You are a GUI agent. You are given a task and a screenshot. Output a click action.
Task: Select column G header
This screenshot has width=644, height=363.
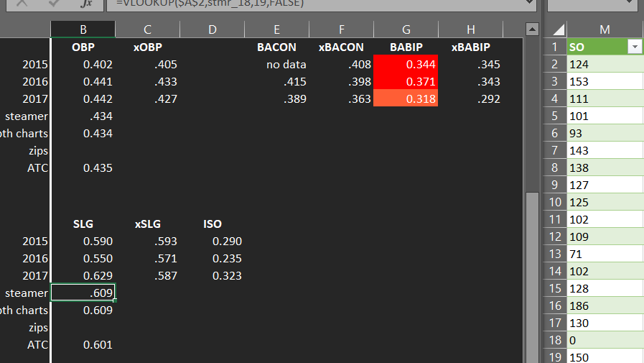406,29
